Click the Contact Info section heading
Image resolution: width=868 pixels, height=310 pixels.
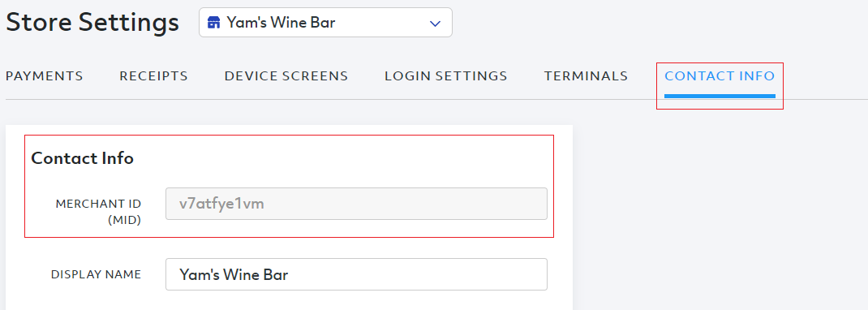click(x=83, y=158)
